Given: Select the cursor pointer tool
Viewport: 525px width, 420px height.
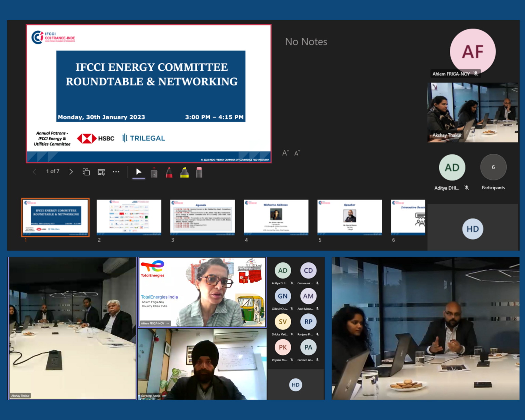Looking at the screenshot, I should click(138, 172).
